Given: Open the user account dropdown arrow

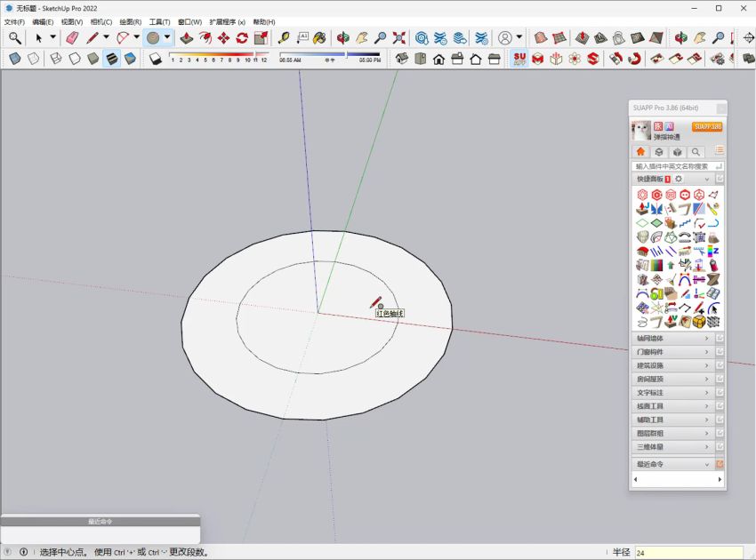Looking at the screenshot, I should 519,37.
